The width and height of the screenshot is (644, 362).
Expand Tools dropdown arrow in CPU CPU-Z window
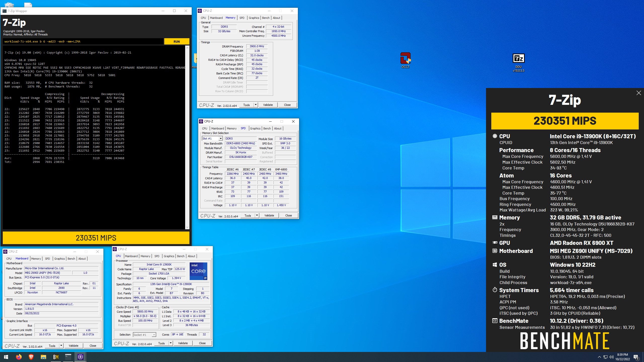tap(171, 343)
